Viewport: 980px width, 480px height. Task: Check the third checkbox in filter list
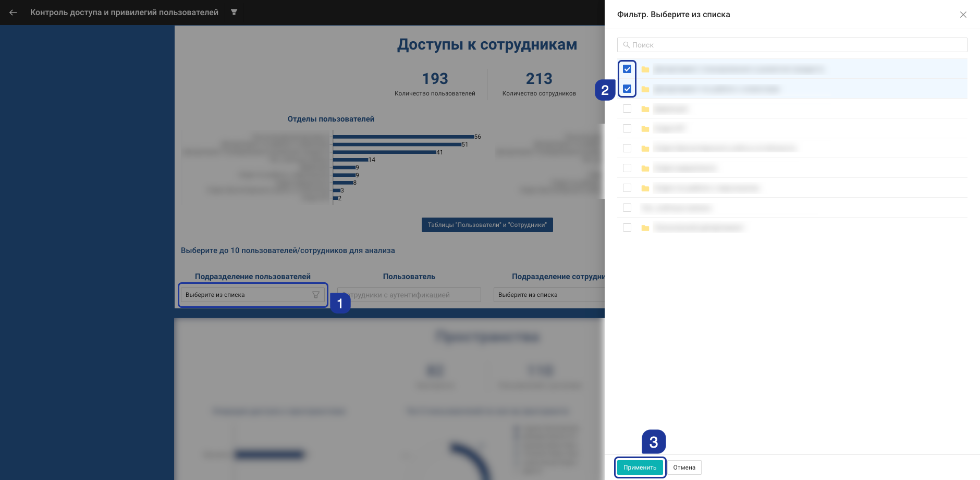coord(627,109)
